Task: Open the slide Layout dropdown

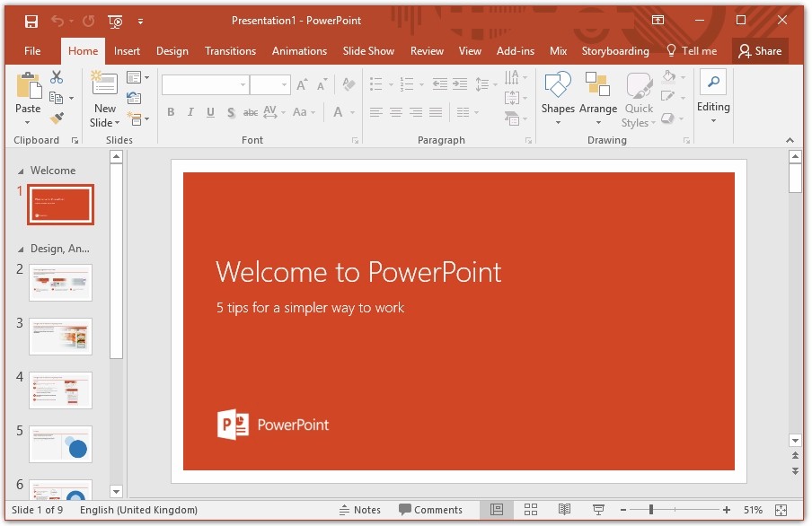Action: click(x=137, y=77)
